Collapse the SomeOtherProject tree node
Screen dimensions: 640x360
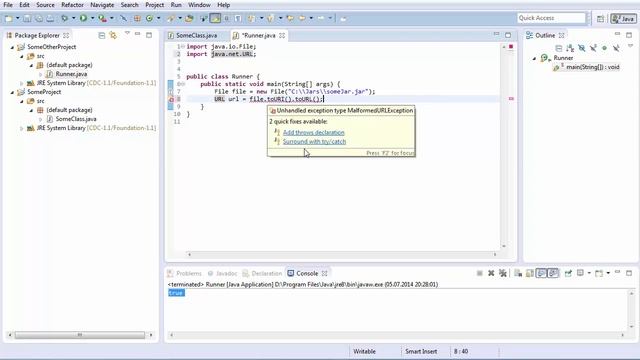pyautogui.click(x=12, y=47)
